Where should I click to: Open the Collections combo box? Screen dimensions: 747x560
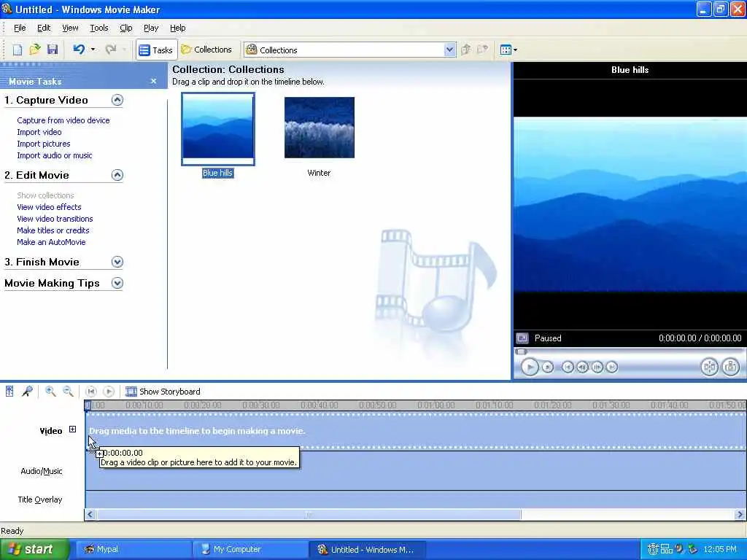[x=349, y=50]
